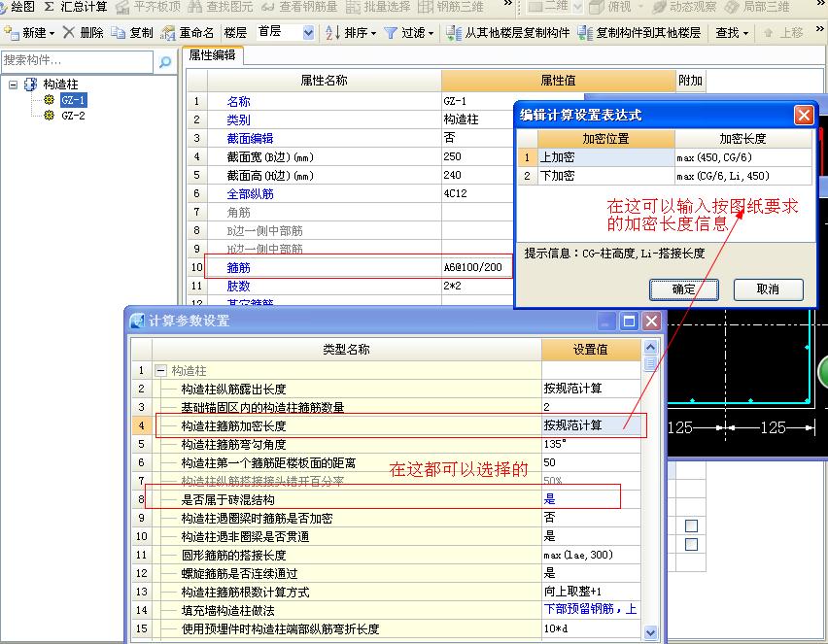
Task: Tick the lower checkbox beside the parameter window
Action: click(691, 544)
